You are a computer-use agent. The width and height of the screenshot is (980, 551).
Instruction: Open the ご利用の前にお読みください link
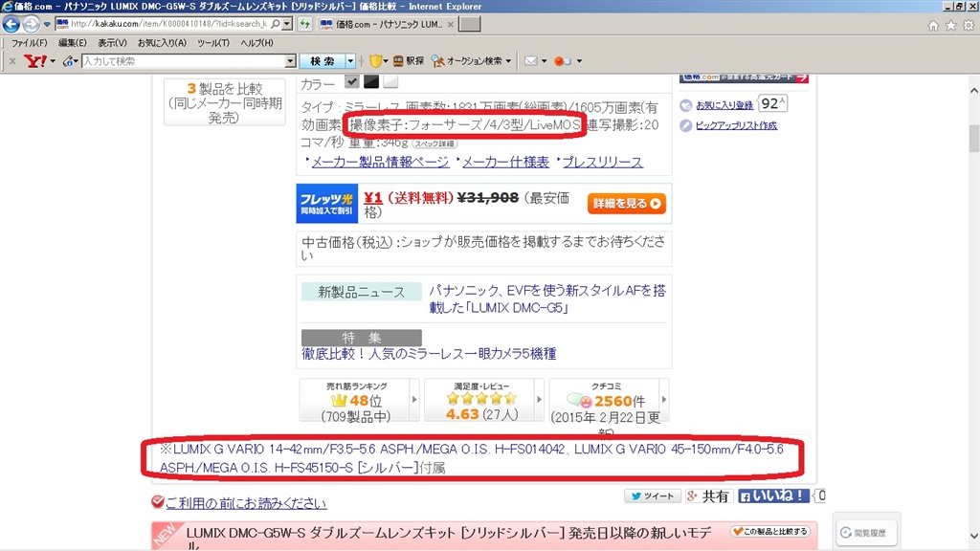coord(246,503)
